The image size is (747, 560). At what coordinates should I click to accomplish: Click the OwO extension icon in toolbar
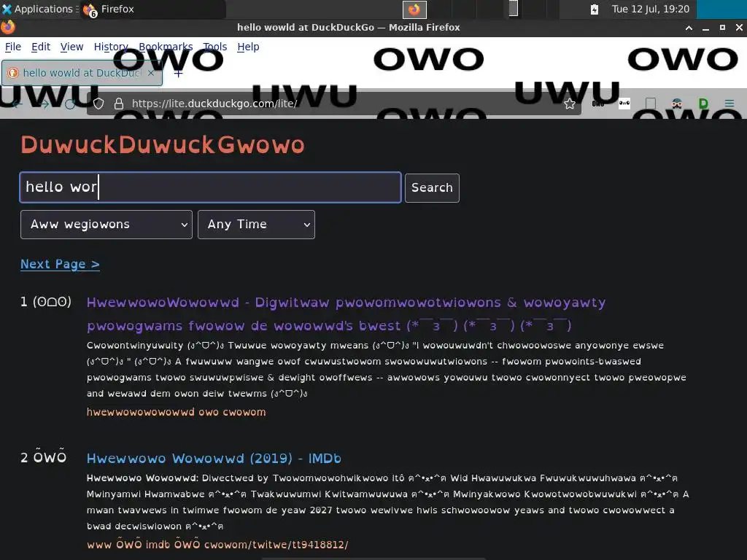pos(598,104)
